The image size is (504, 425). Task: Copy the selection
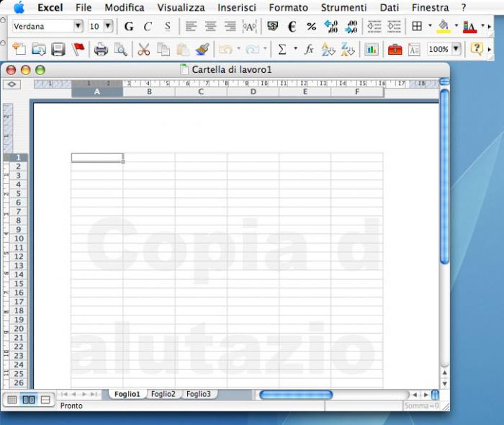[163, 49]
